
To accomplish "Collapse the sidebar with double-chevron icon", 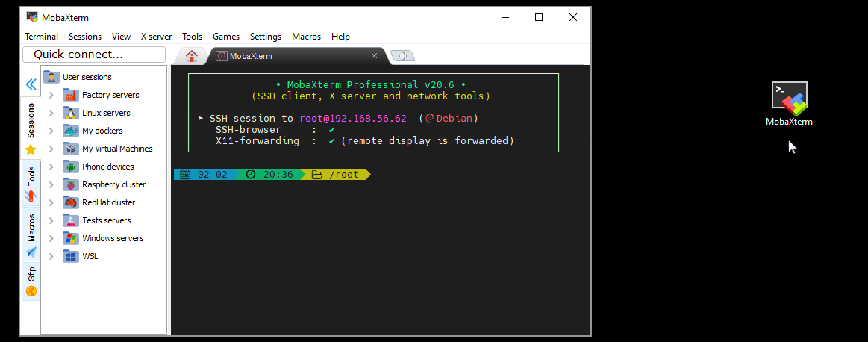I will coord(31,84).
